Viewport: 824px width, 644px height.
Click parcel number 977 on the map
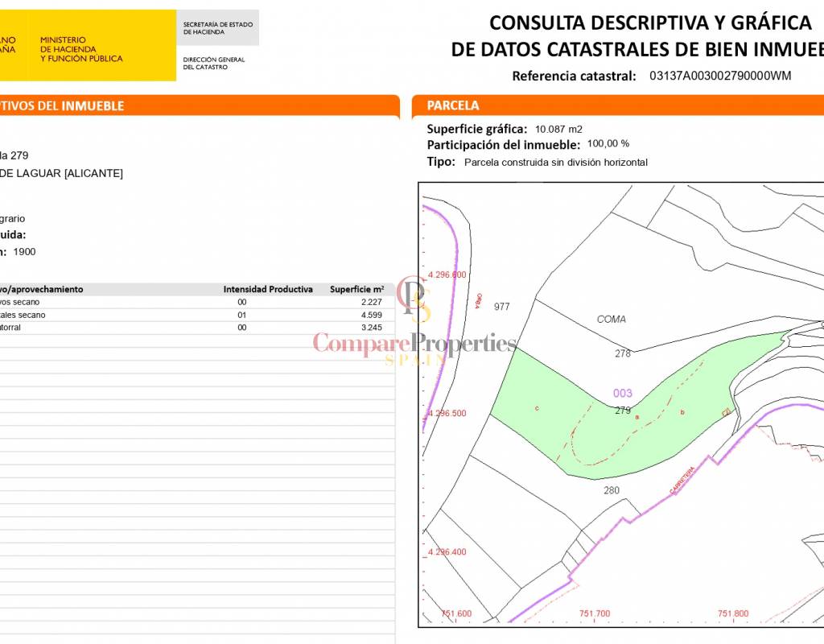(x=502, y=307)
